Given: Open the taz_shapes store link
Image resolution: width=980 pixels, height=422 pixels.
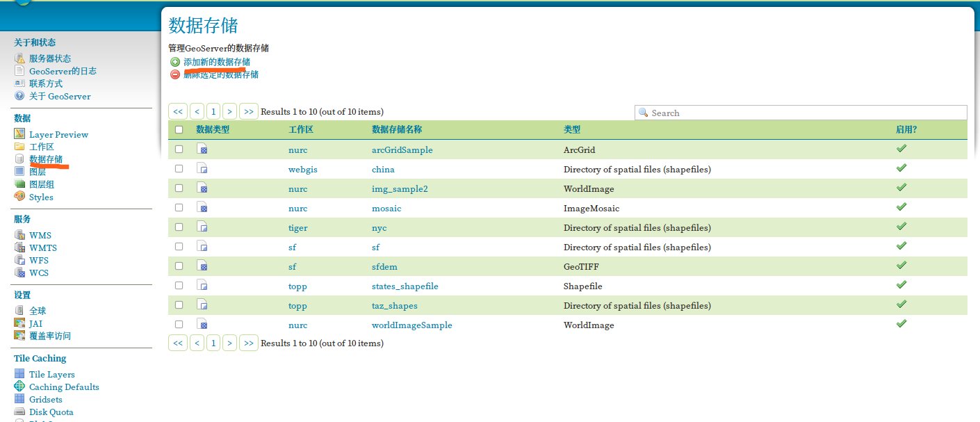Looking at the screenshot, I should pos(395,305).
